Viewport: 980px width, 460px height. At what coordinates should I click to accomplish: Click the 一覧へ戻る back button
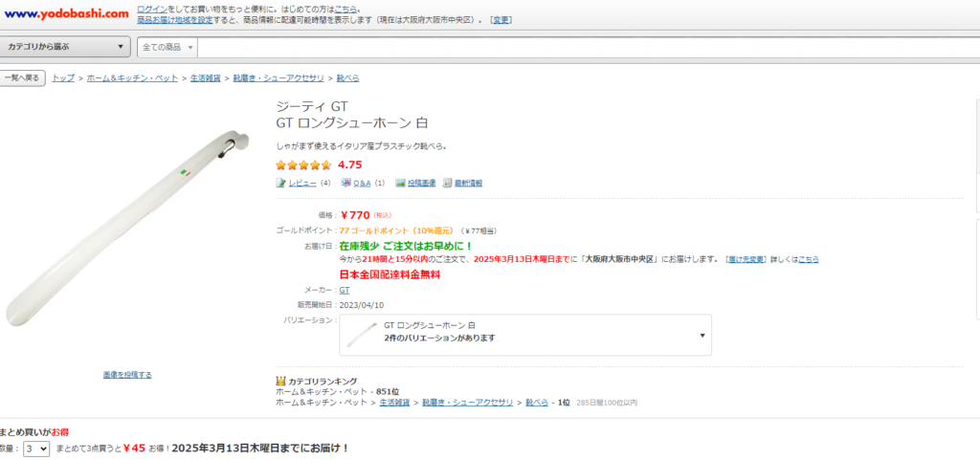point(22,78)
